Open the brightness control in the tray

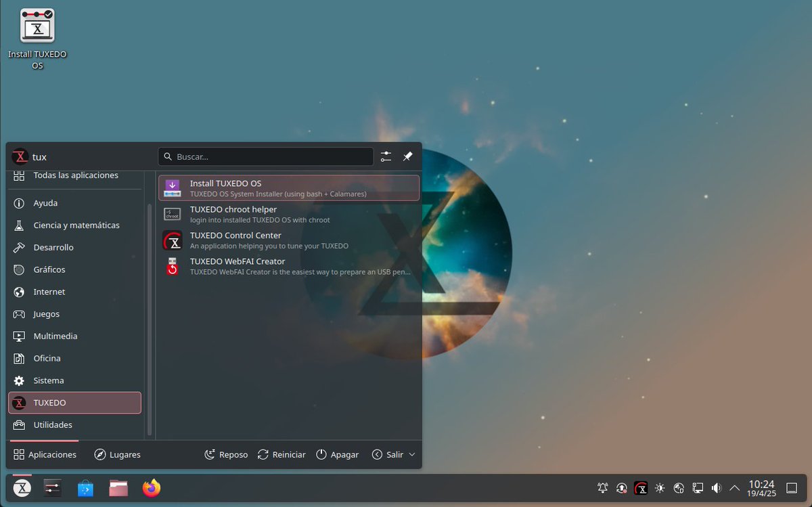click(x=659, y=487)
